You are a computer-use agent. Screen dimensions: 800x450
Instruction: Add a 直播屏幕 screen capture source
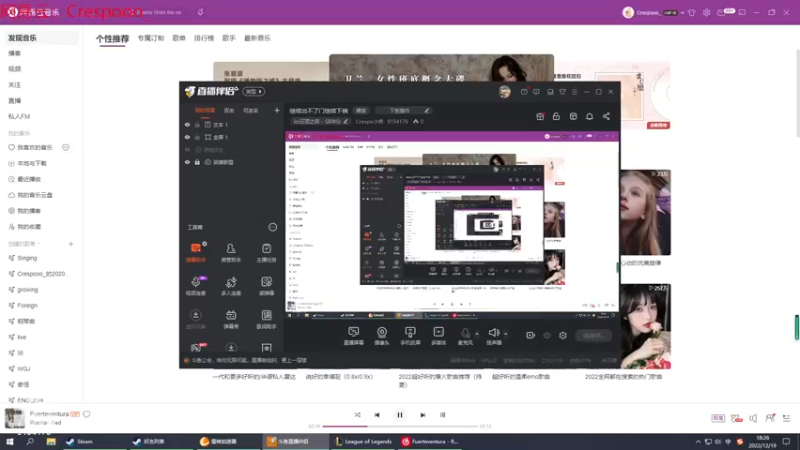tap(353, 336)
